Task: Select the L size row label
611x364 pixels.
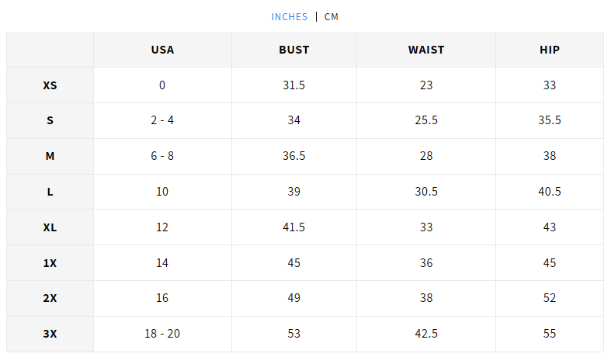Action: [x=50, y=192]
